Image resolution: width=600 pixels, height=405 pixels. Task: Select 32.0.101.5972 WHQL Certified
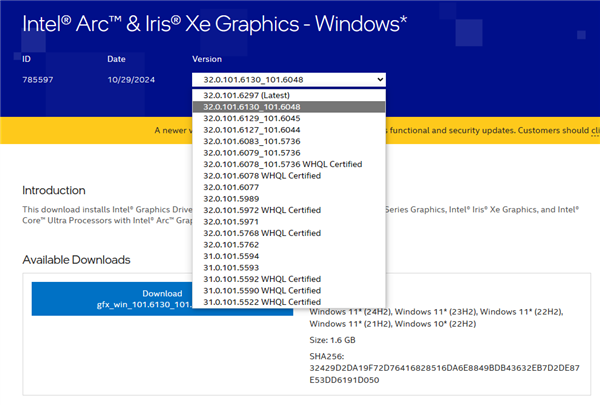[x=261, y=210]
